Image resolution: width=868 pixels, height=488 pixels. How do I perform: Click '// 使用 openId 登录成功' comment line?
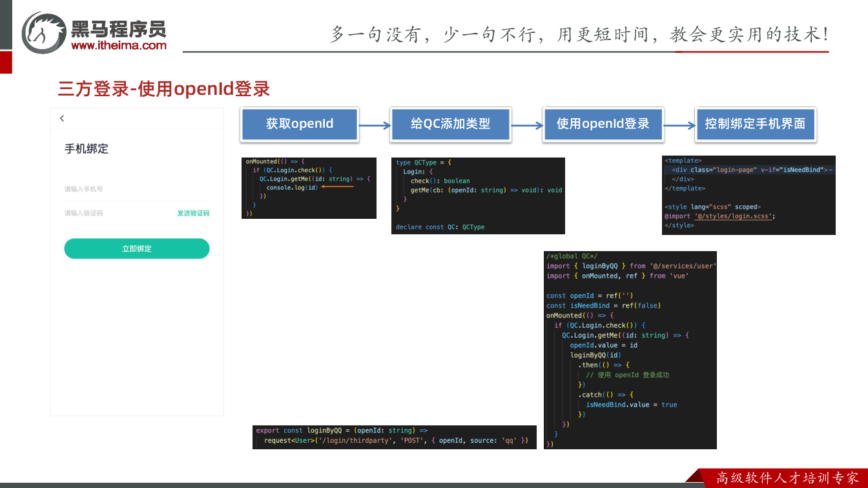[628, 375]
